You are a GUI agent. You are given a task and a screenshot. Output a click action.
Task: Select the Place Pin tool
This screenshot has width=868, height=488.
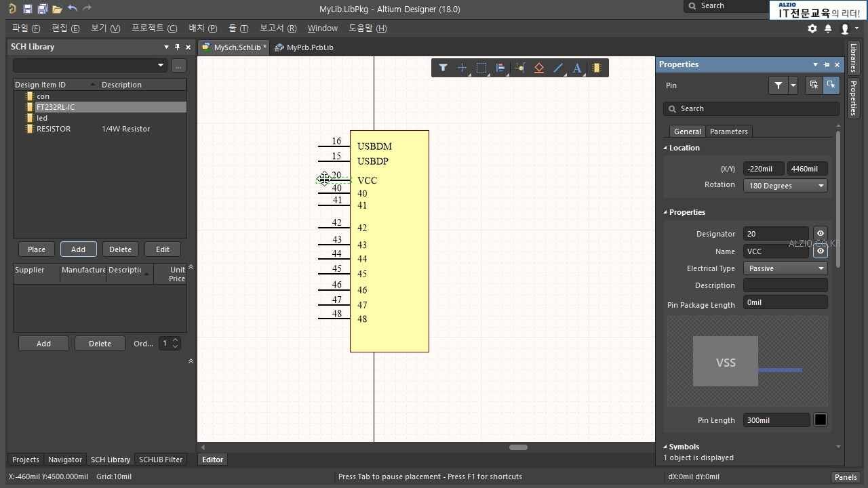click(520, 68)
